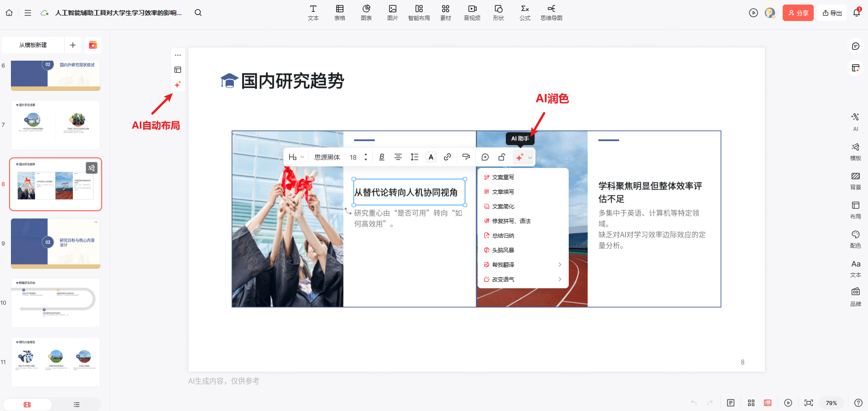Click the 分享 share button
Image resolution: width=868 pixels, height=411 pixels.
tap(797, 12)
